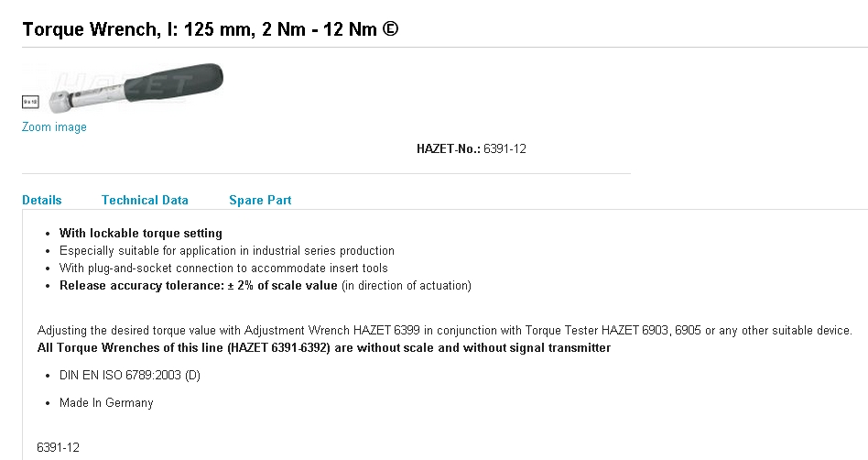This screenshot has width=868, height=460.
Task: Click the 6391-12 number beside HAZET-No.
Action: tap(505, 148)
